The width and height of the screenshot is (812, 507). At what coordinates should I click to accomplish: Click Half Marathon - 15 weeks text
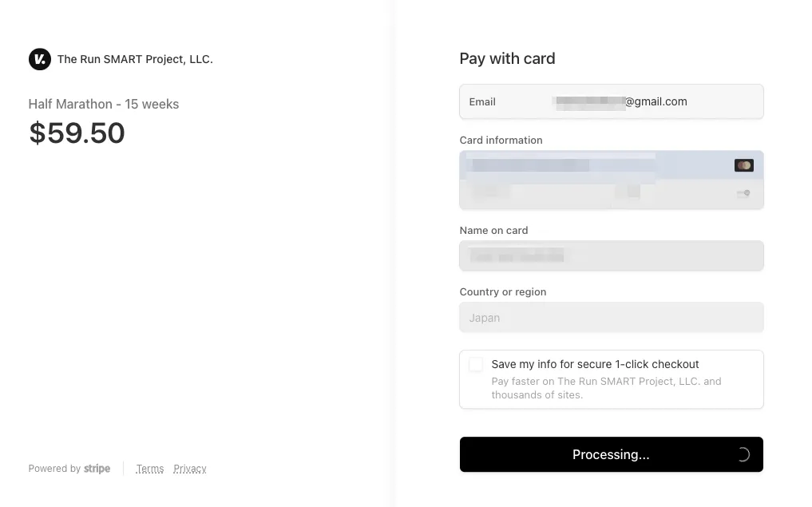coord(104,105)
